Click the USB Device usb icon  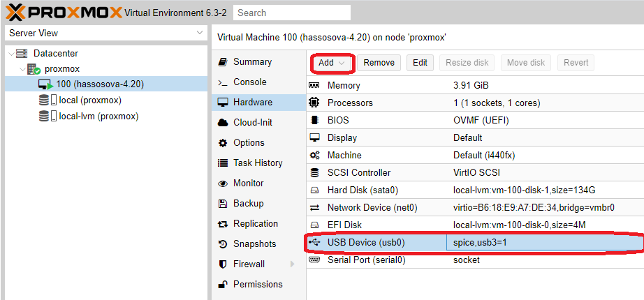(314, 243)
